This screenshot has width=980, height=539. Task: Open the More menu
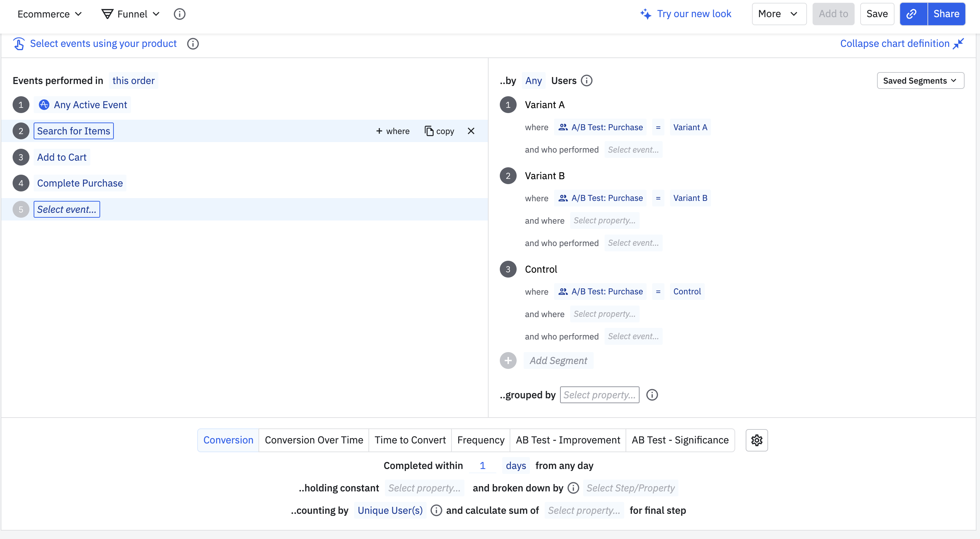[778, 14]
